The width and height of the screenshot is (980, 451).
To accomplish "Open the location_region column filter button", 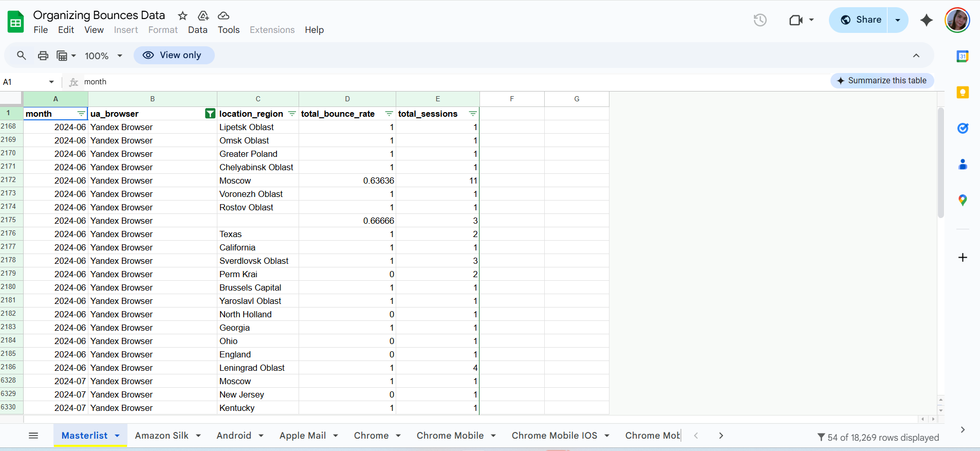I will [292, 114].
